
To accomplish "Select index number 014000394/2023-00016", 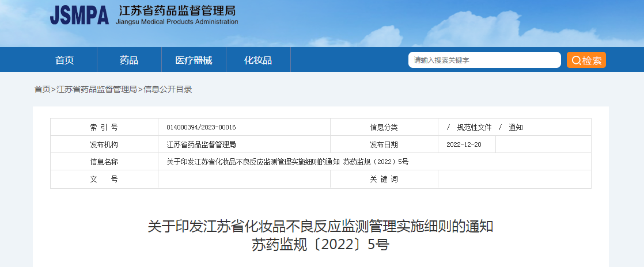I will click(201, 128).
